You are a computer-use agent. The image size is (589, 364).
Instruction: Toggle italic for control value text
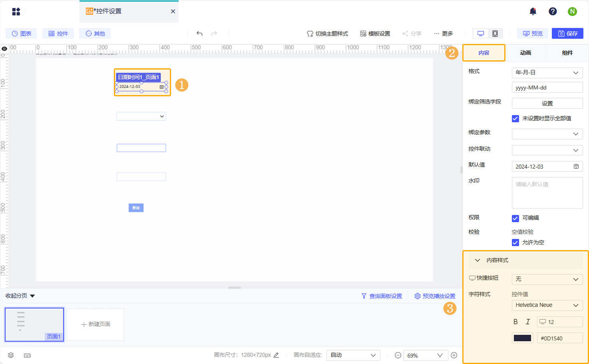528,322
